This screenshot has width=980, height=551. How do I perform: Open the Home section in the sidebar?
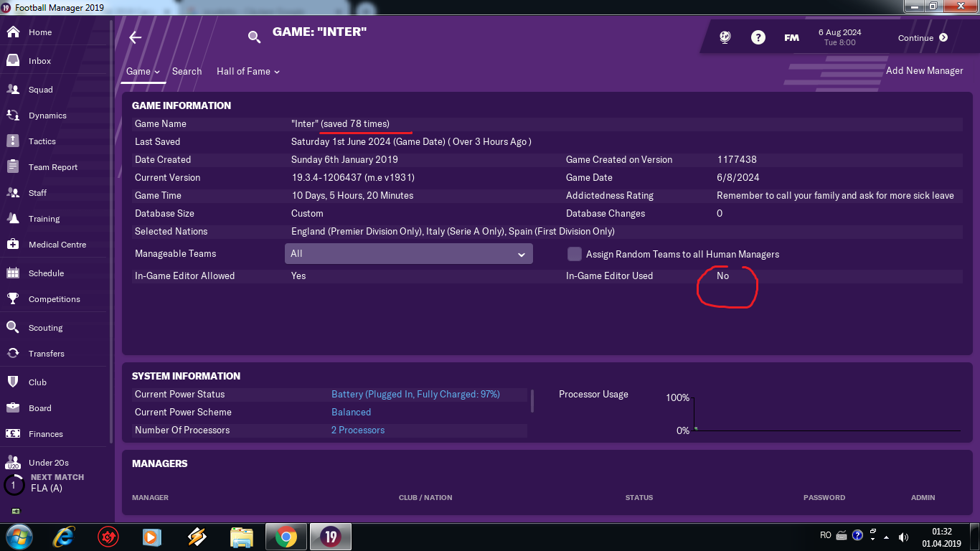point(39,32)
